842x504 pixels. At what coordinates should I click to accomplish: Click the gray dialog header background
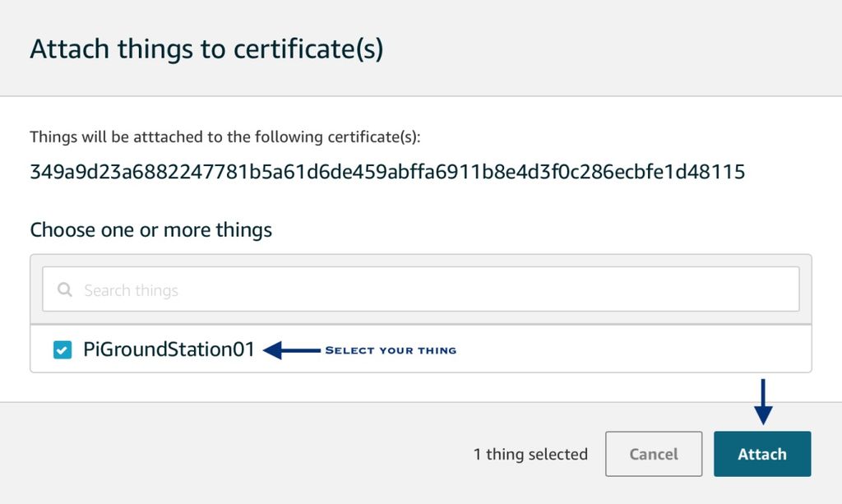tap(590, 49)
